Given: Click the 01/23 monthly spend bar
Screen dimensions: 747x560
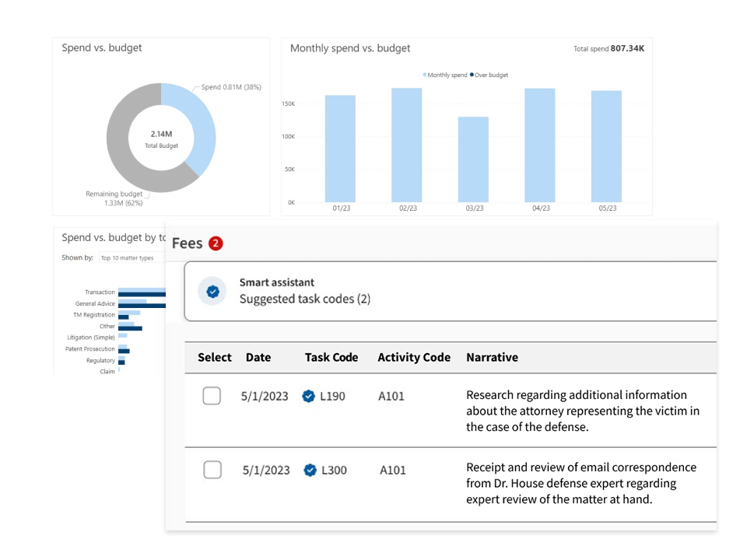Looking at the screenshot, I should [x=340, y=149].
